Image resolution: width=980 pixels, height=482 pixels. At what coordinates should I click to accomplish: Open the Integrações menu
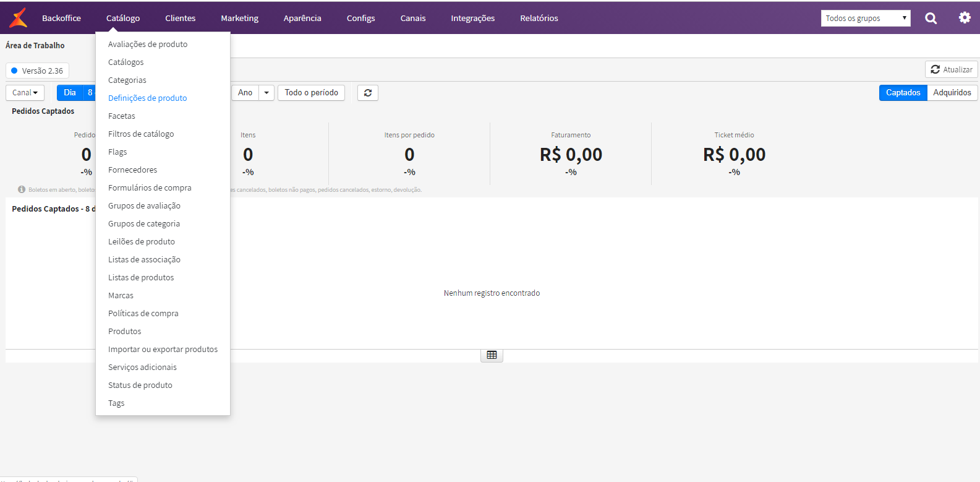tap(473, 18)
